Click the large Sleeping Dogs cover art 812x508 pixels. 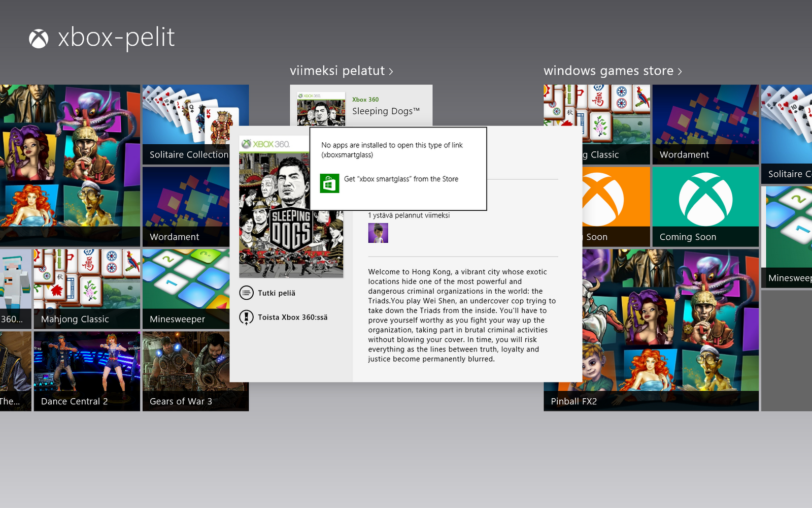point(291,207)
